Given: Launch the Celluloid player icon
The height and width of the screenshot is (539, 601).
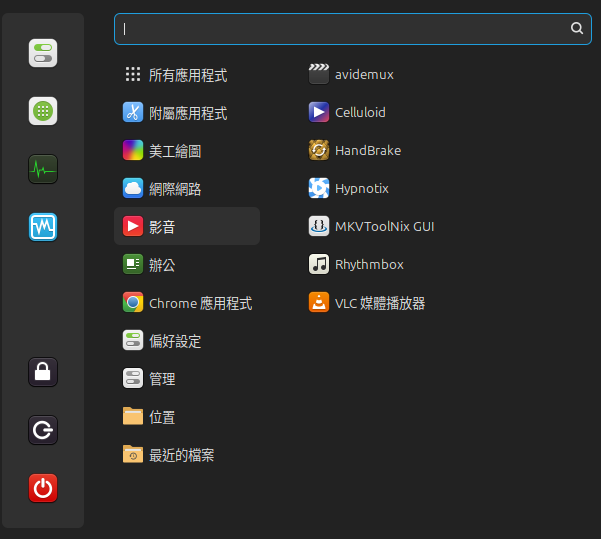Looking at the screenshot, I should click(x=319, y=112).
